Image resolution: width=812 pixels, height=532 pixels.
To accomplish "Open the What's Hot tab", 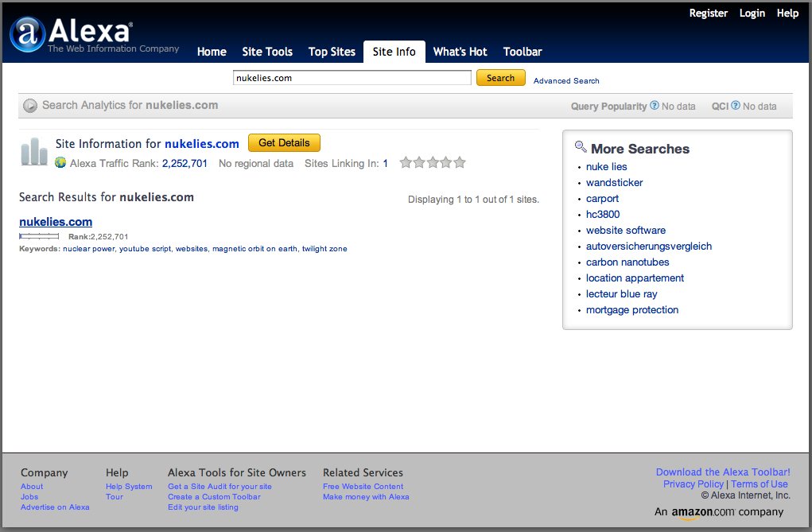I will tap(460, 52).
